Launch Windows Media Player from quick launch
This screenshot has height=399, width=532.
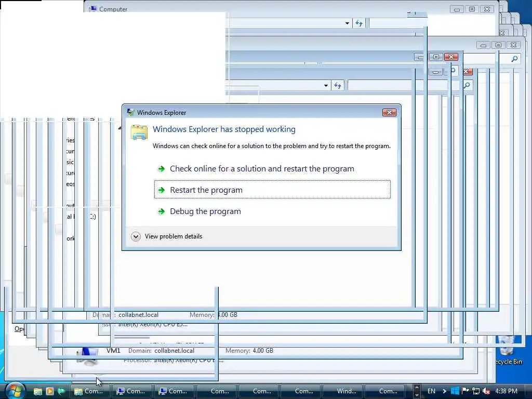coord(49,391)
